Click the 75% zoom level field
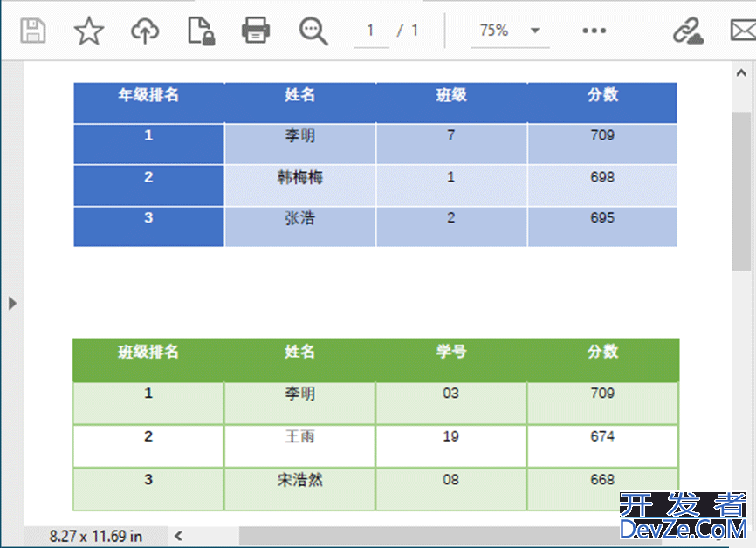Screen dimensions: 756x548 (x=494, y=31)
